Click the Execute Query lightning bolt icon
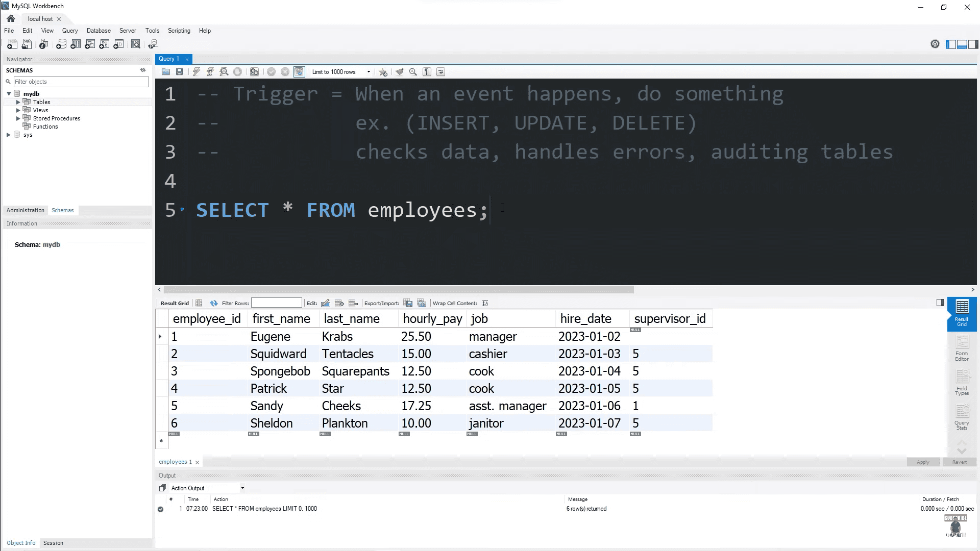The image size is (980, 551). pyautogui.click(x=197, y=72)
